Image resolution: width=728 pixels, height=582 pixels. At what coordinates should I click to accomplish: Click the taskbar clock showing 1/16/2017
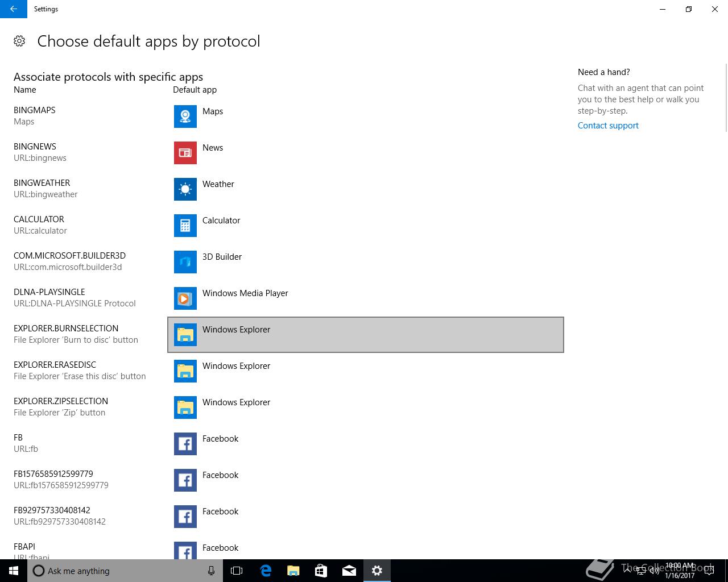(x=680, y=571)
